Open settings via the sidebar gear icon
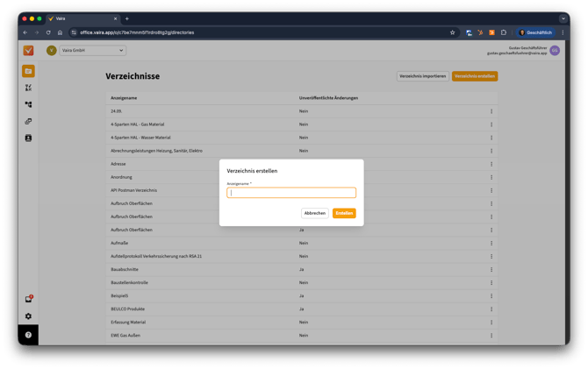588x369 pixels. point(28,316)
